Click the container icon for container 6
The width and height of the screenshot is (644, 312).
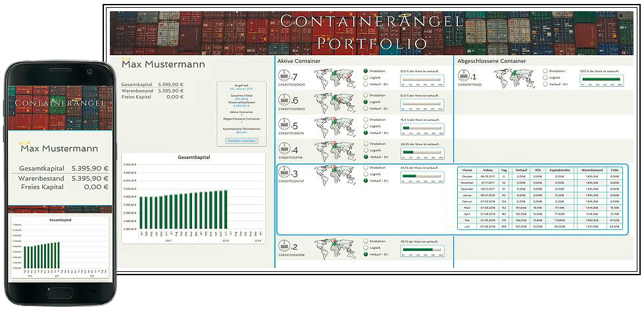pos(285,100)
